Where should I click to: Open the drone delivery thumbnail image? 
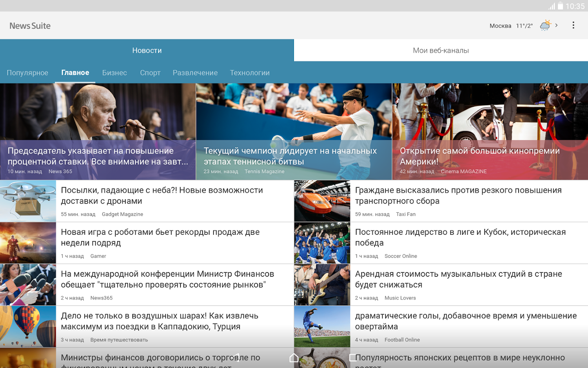click(x=28, y=201)
